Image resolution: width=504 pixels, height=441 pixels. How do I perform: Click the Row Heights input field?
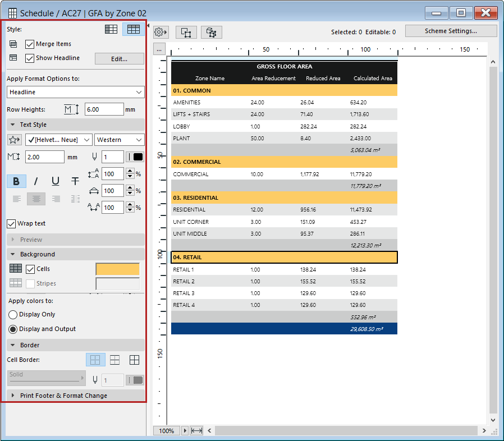pyautogui.click(x=104, y=109)
